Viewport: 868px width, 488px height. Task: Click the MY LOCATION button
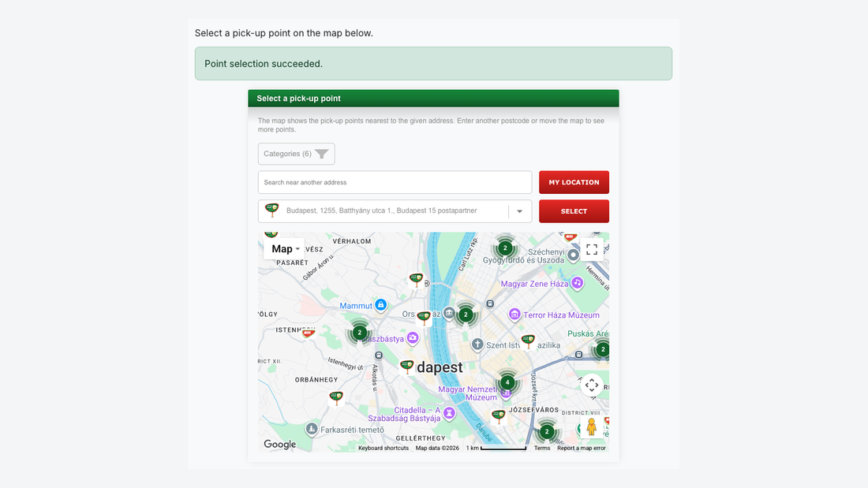574,183
